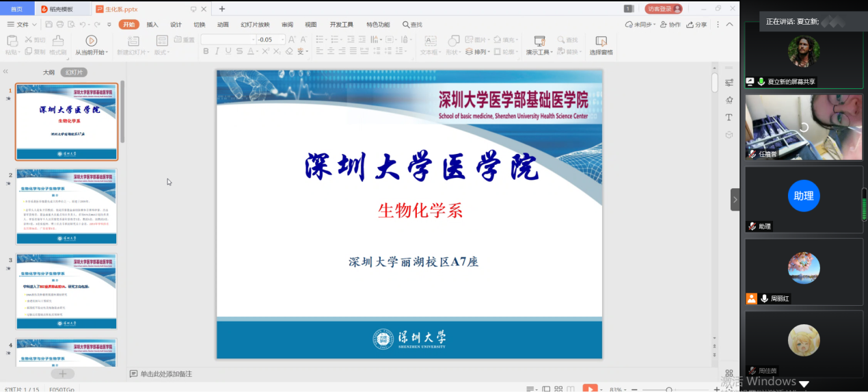Switch to 大纲 outline view
Image resolution: width=868 pixels, height=392 pixels.
point(49,73)
